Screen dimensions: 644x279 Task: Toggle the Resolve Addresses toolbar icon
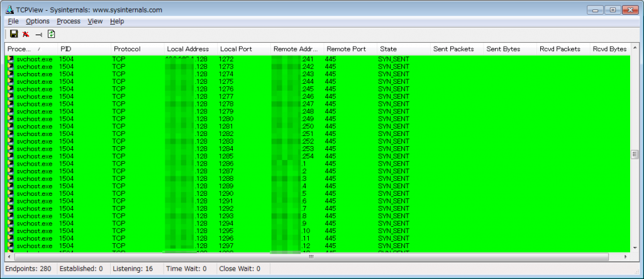tap(26, 34)
